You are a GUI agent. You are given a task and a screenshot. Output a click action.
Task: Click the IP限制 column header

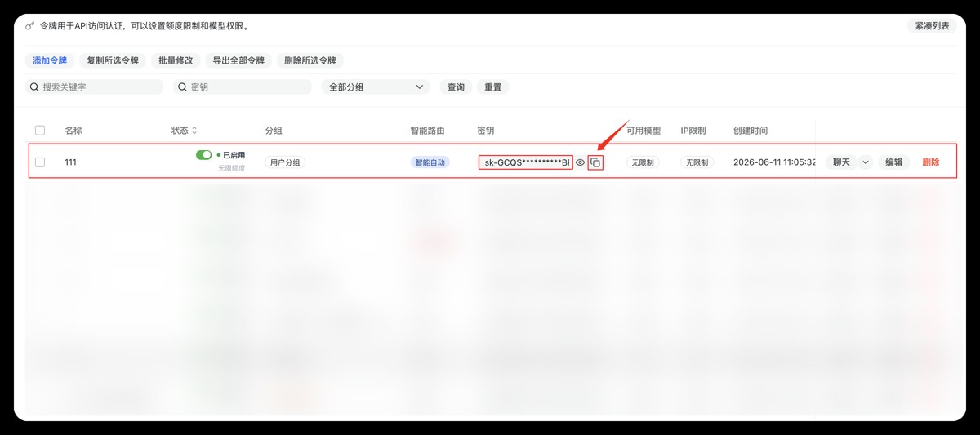pos(693,131)
